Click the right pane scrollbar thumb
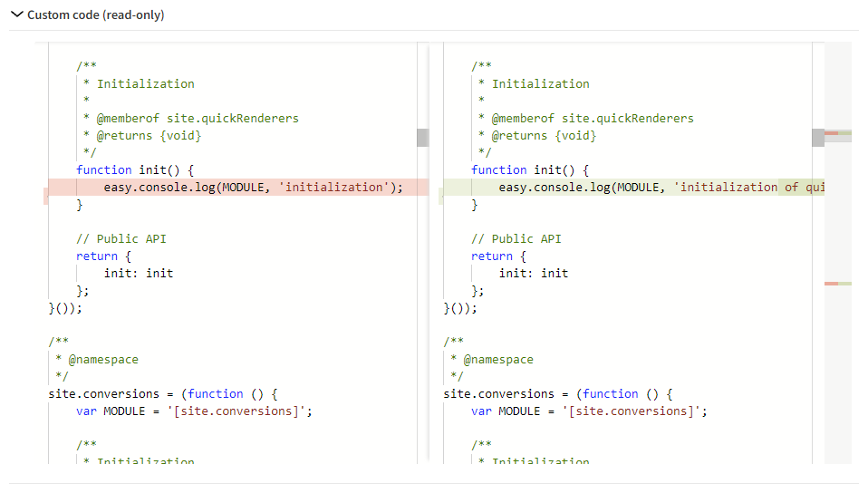Screen dimensions: 868x493 point(818,138)
